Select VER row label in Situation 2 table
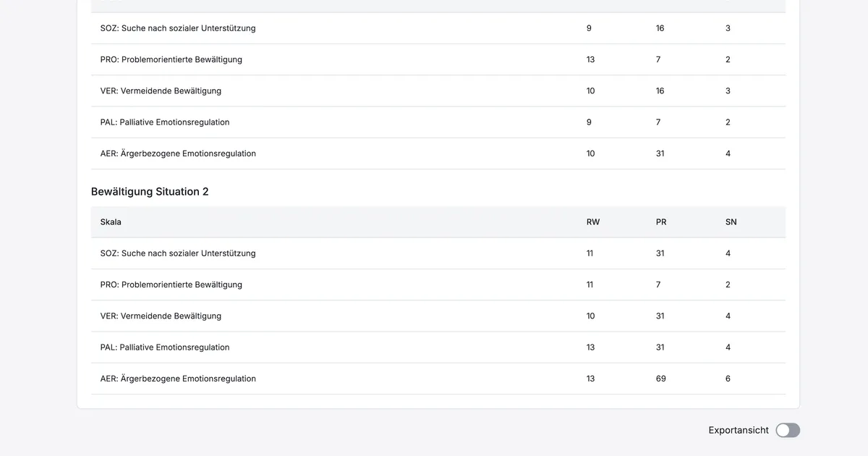Viewport: 868px width, 456px height. tap(161, 316)
